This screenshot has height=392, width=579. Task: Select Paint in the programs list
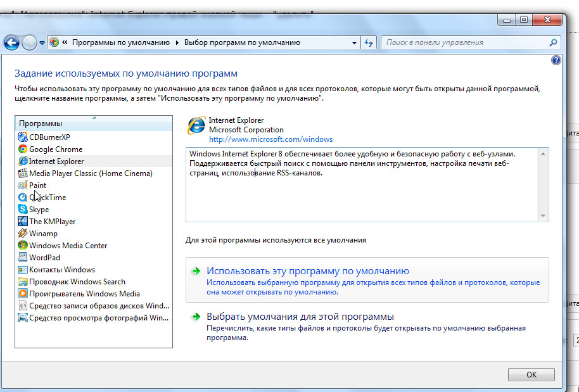tap(94, 186)
